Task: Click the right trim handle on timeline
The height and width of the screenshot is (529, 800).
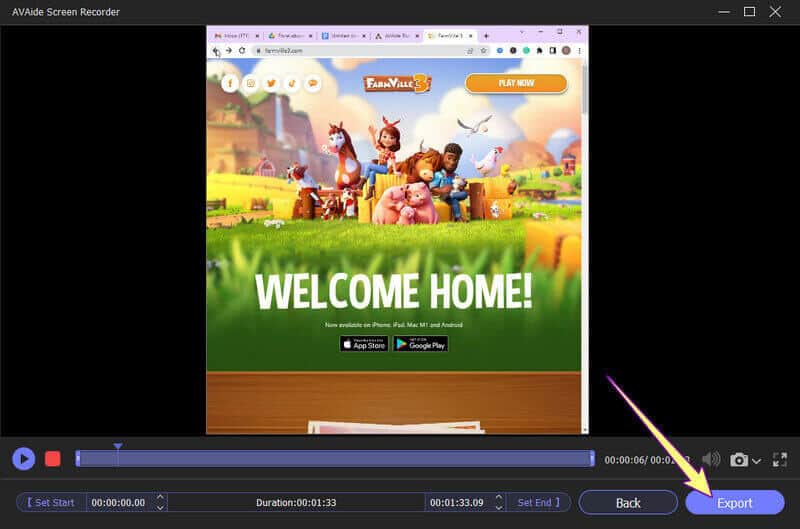Action: [592, 459]
